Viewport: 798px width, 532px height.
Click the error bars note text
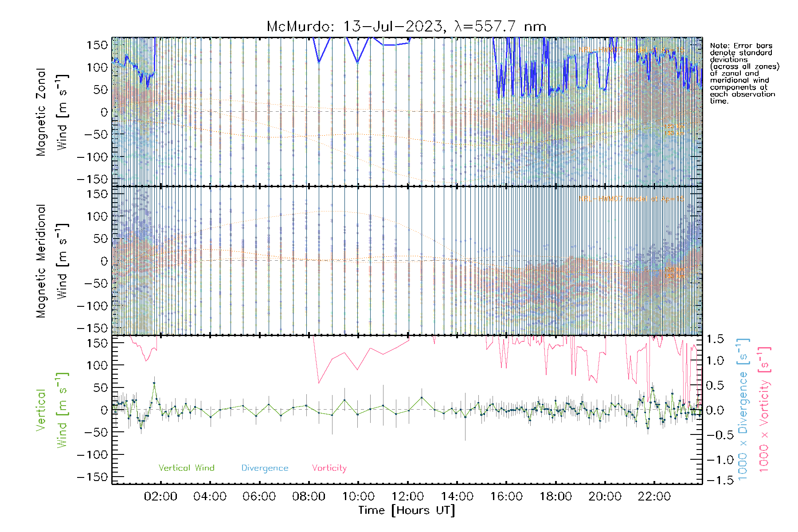click(x=744, y=73)
